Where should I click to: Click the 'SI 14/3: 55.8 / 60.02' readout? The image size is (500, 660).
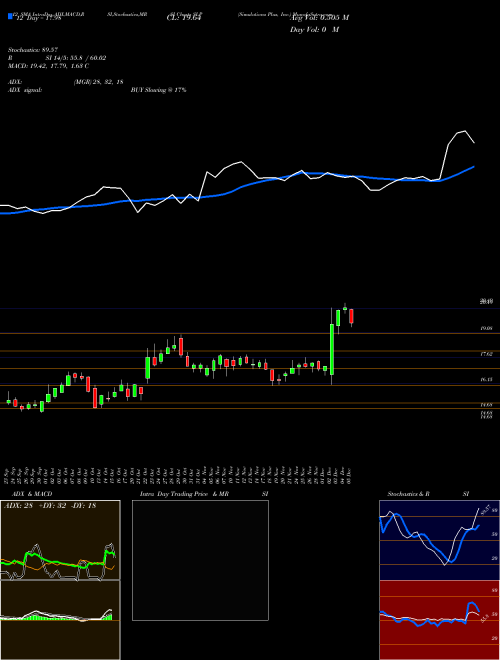click(x=76, y=58)
